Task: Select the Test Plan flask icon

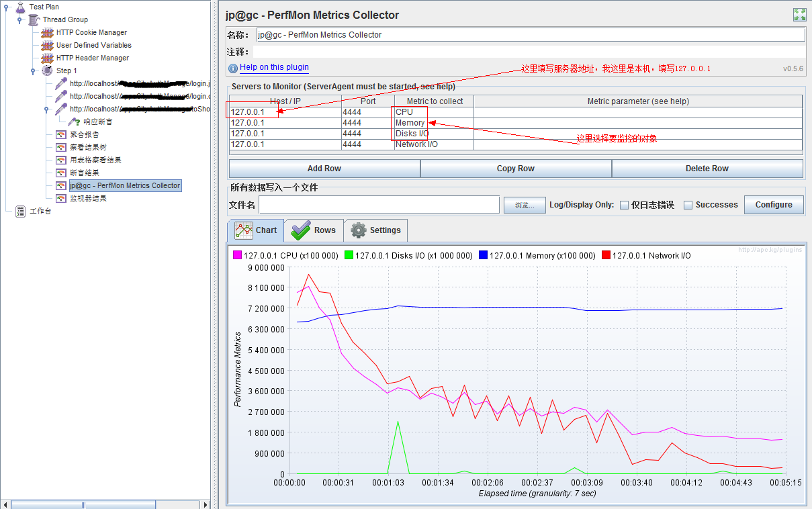Action: (20, 7)
